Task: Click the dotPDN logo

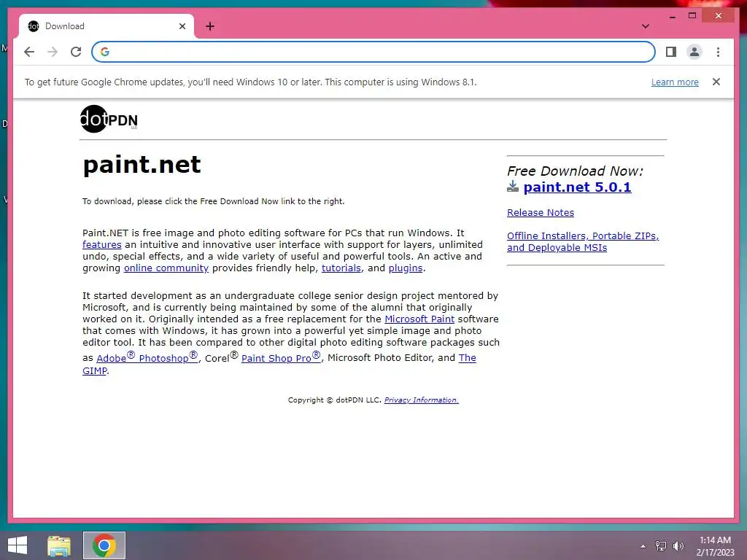Action: 109,119
